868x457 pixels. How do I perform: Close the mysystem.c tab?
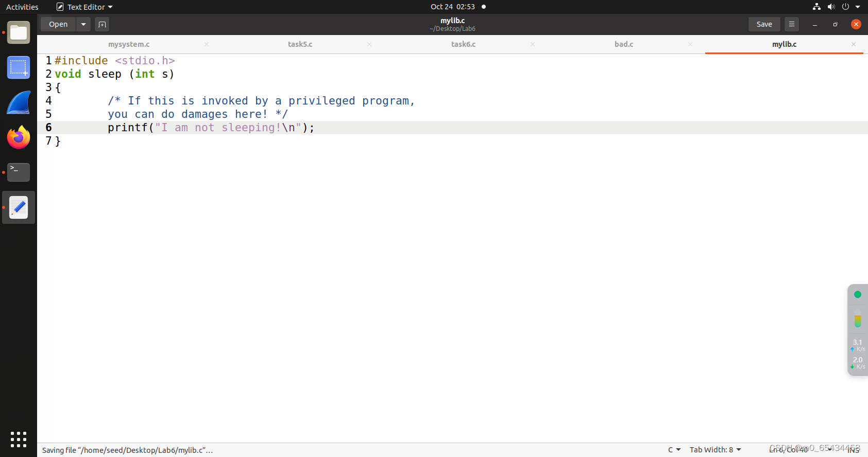[x=207, y=44]
